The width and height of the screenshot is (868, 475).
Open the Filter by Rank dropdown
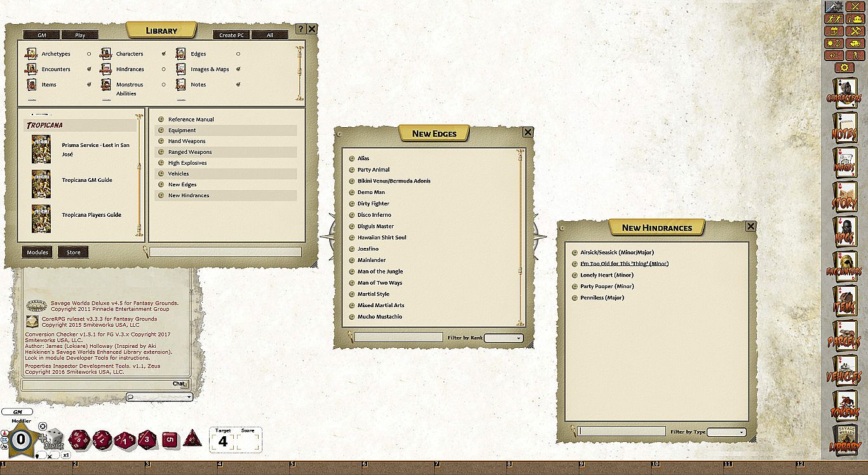(504, 338)
